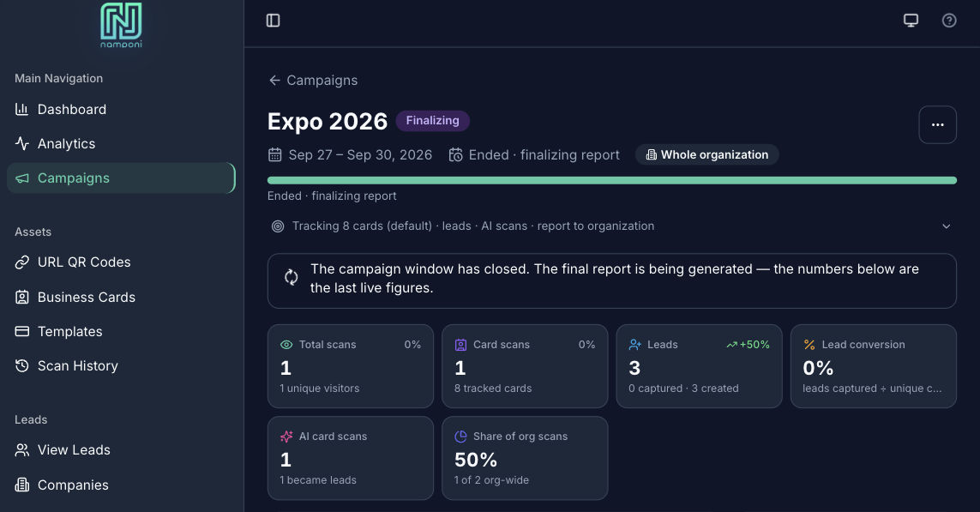This screenshot has height=512, width=980.
Task: Click the Campaigns megaphone icon
Action: click(x=22, y=178)
